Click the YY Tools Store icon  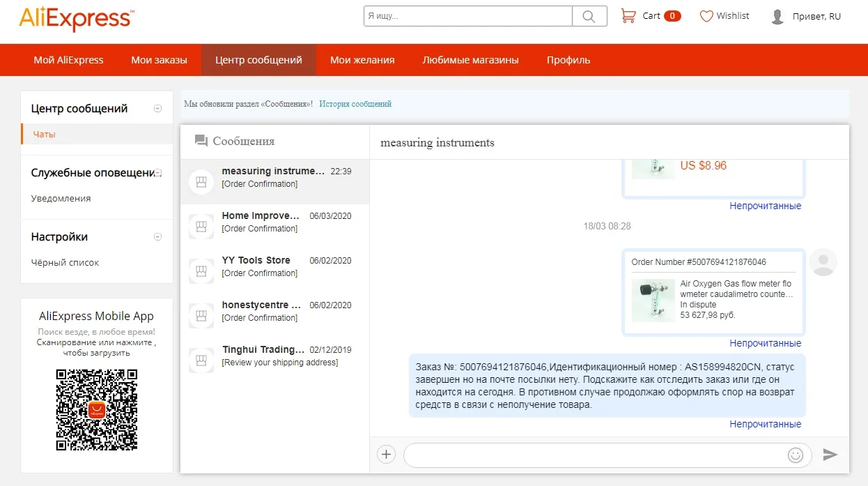click(201, 271)
